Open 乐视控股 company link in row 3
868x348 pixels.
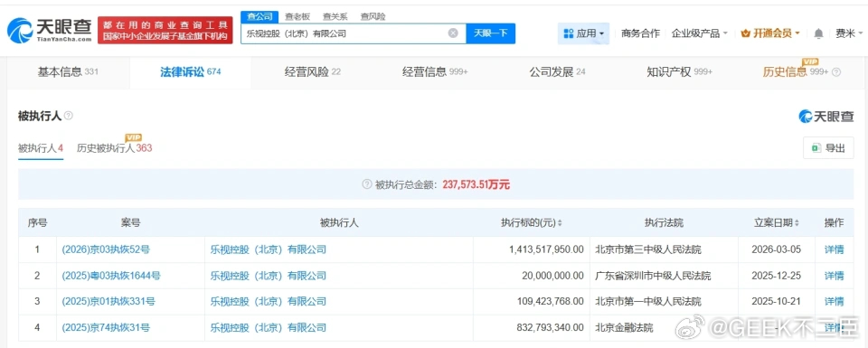(269, 302)
